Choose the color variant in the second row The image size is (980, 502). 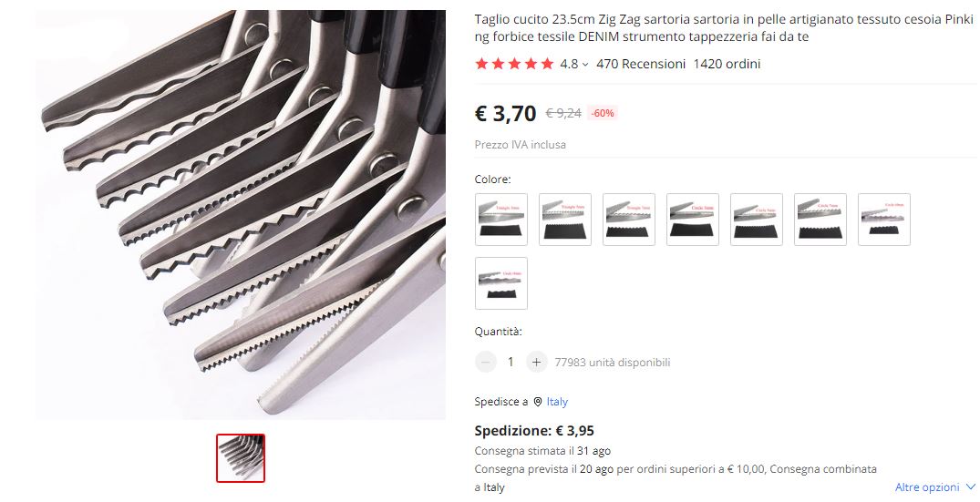click(x=501, y=282)
